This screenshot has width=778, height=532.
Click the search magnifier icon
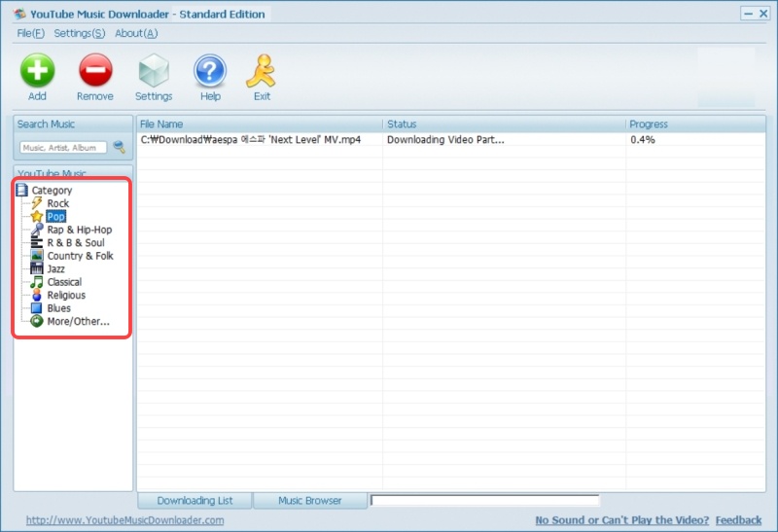tap(119, 147)
